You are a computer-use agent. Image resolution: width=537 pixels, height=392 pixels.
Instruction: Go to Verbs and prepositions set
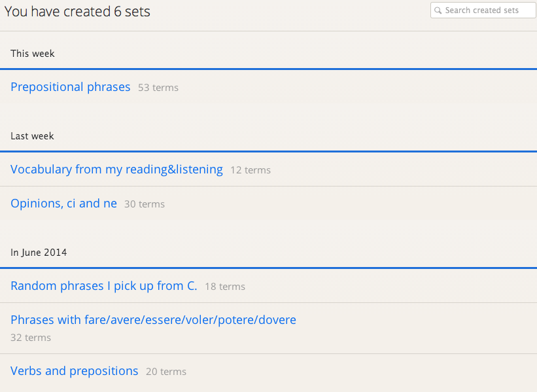click(x=75, y=371)
